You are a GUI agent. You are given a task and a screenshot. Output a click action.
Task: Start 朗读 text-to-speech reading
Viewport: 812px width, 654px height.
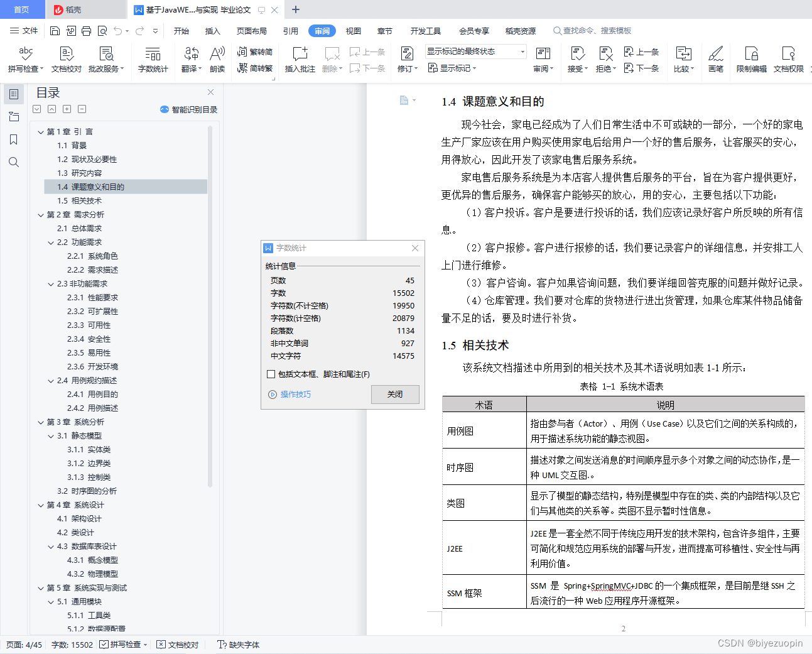[217, 60]
